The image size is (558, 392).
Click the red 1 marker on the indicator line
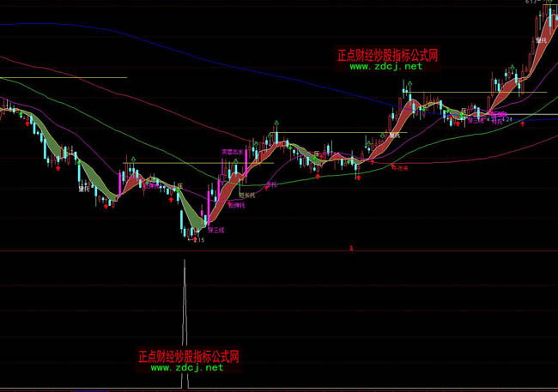[x=351, y=248]
